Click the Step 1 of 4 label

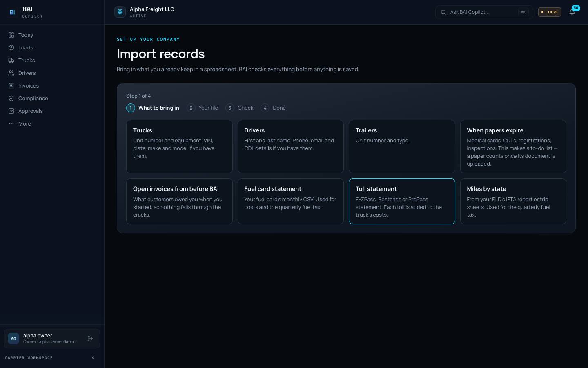138,96
